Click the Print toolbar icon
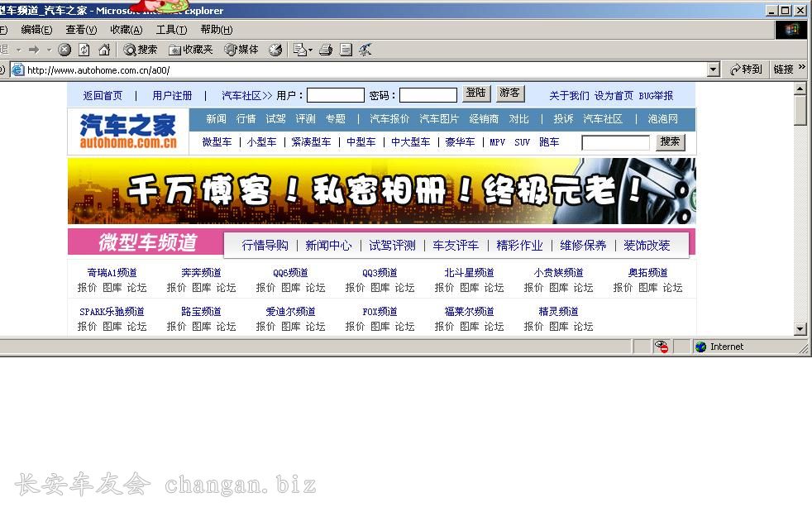The image size is (812, 507). (326, 50)
